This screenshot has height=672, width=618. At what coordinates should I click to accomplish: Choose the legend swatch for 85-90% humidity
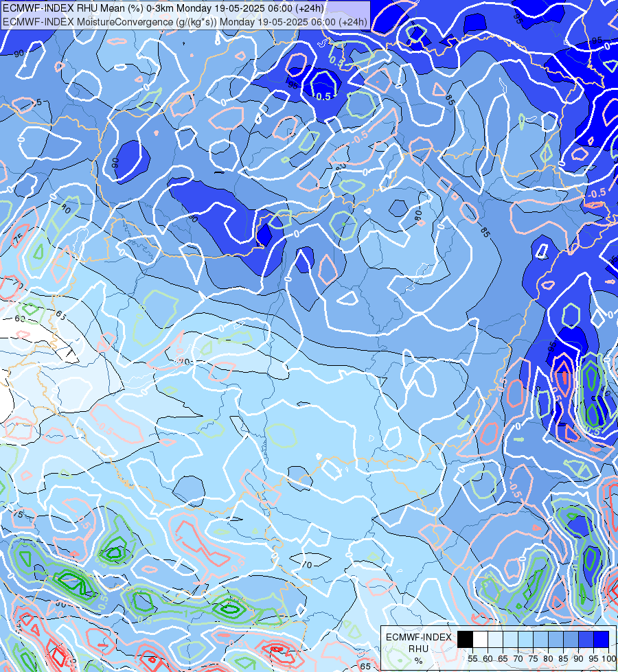(571, 639)
